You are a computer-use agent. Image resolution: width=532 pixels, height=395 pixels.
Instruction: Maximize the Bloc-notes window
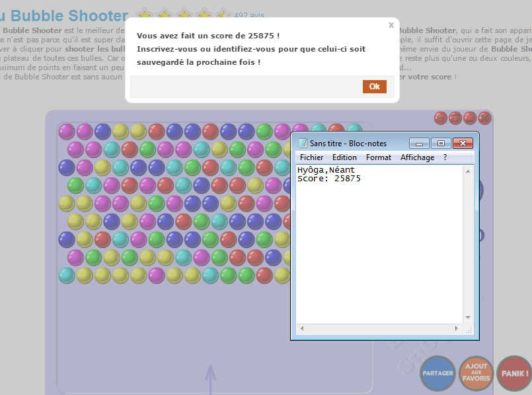tap(441, 143)
